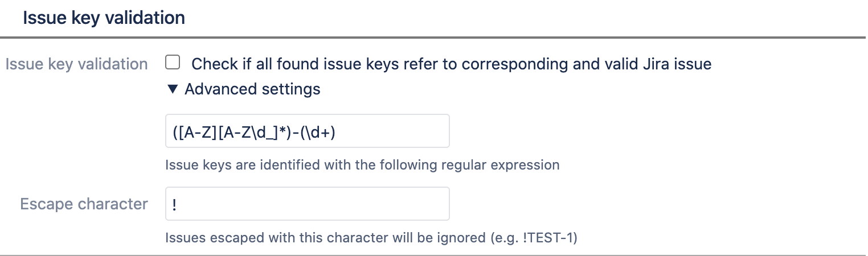The image size is (868, 256).
Task: Click the '!' character in the escape field
Action: coord(174,204)
